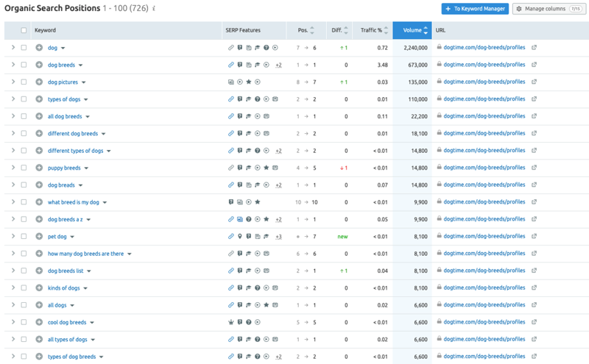Open dropdown arrow beside 'dog breeds' keyword
Screen dimensions: 589x364
80,65
